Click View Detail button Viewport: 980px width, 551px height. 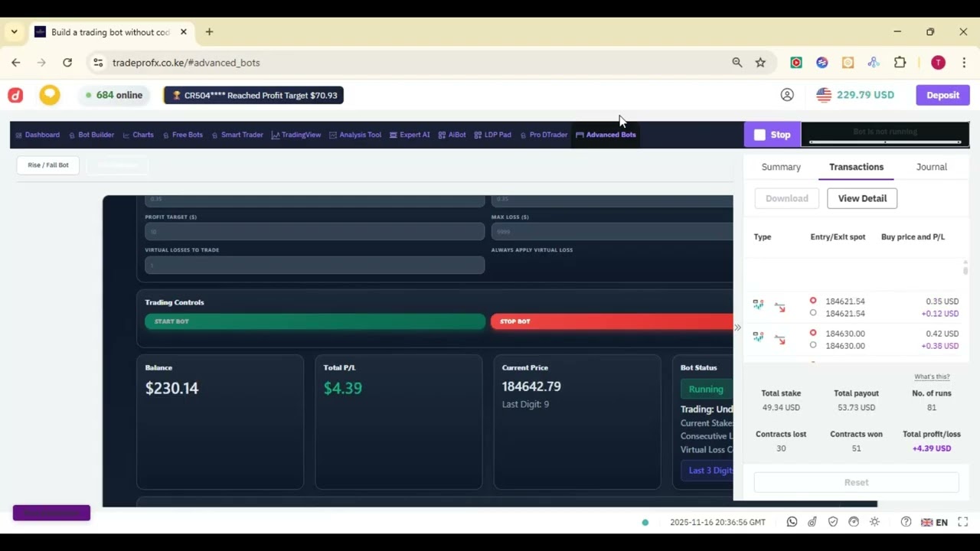click(x=862, y=198)
